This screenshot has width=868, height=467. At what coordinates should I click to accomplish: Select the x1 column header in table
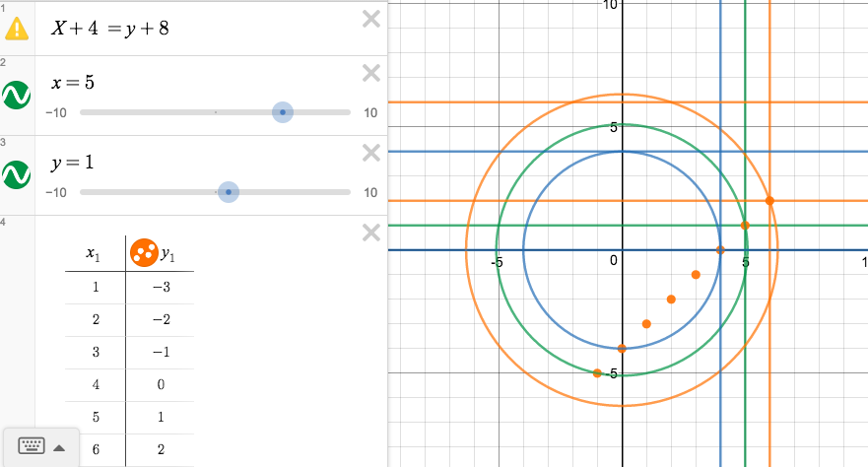coord(94,254)
